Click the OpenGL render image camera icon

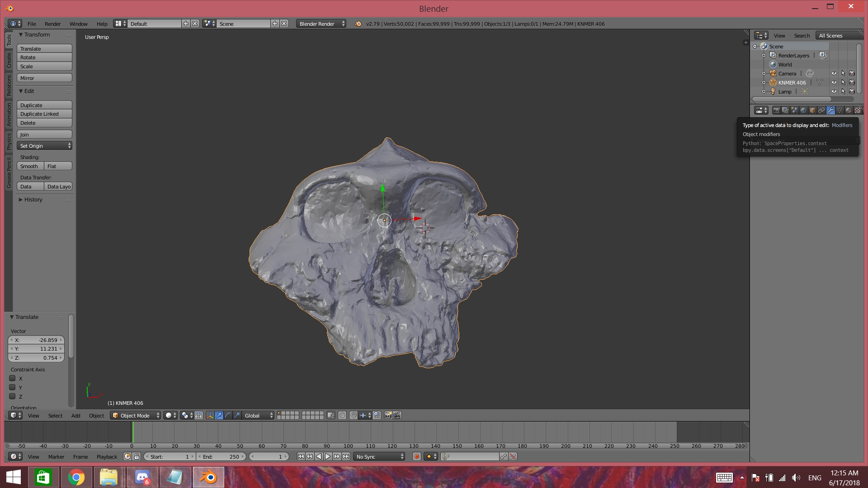388,415
